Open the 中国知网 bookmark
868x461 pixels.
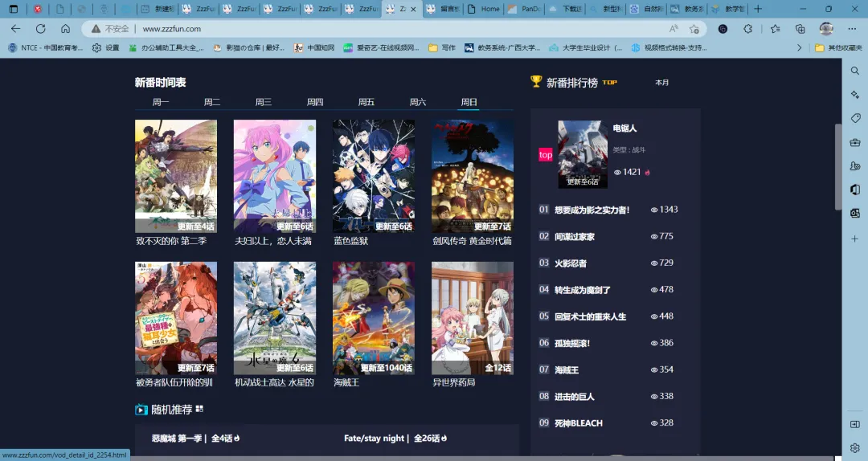(x=314, y=48)
